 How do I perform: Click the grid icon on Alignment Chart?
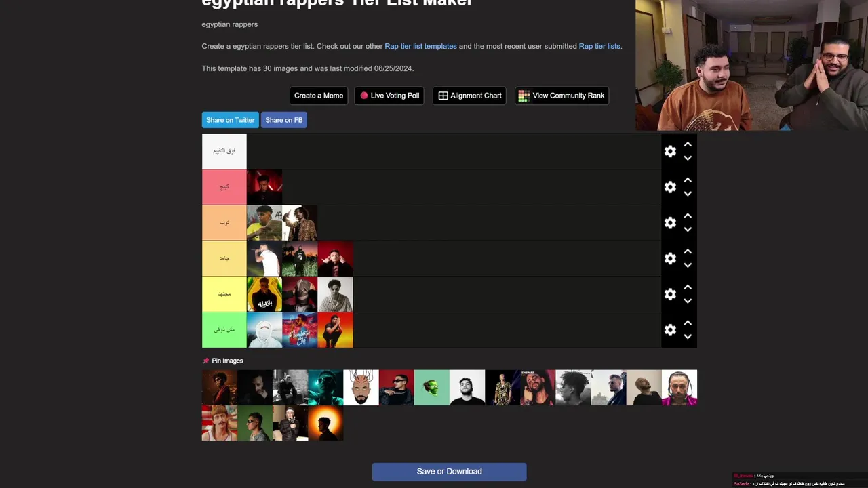click(443, 96)
